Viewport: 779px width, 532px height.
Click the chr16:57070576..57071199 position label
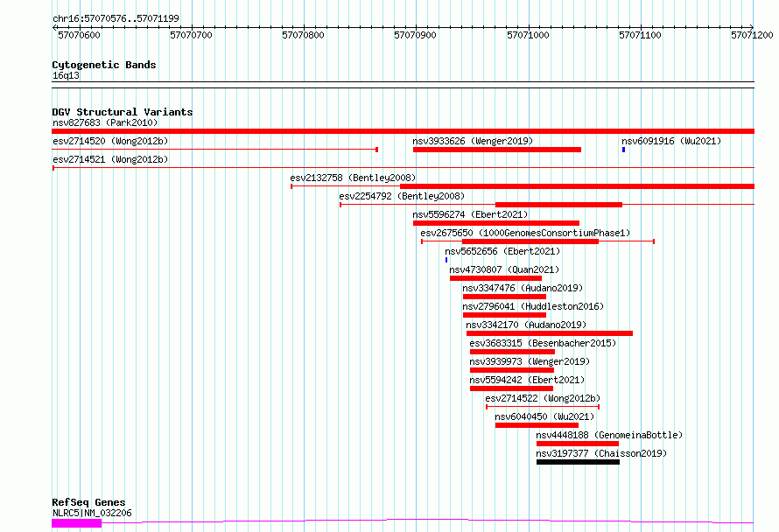click(116, 19)
